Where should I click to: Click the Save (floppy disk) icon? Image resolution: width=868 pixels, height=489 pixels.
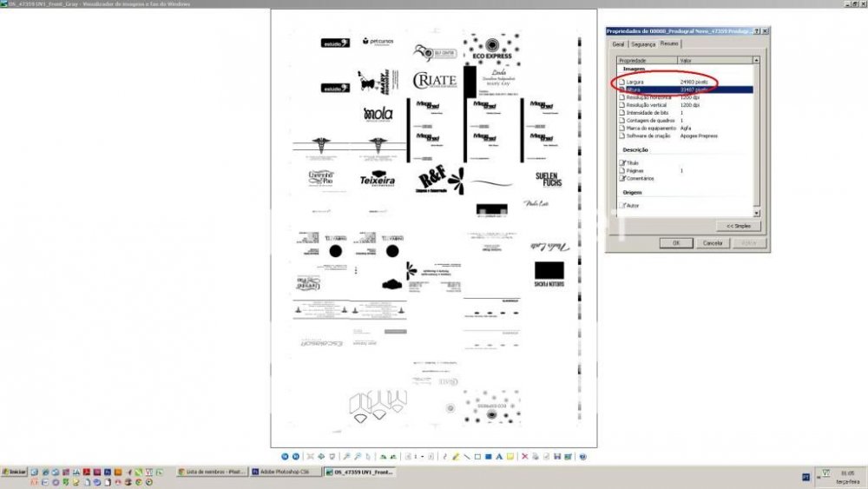[556, 456]
